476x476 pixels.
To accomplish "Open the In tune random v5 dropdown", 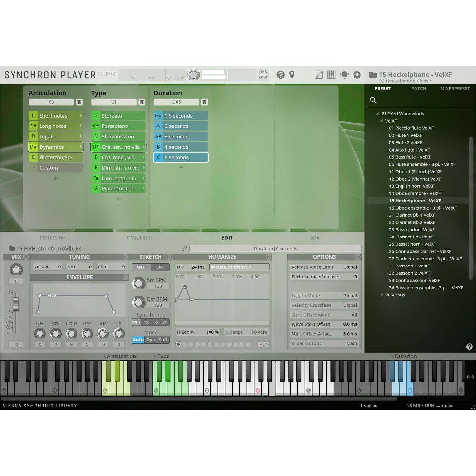I will pyautogui.click(x=239, y=267).
